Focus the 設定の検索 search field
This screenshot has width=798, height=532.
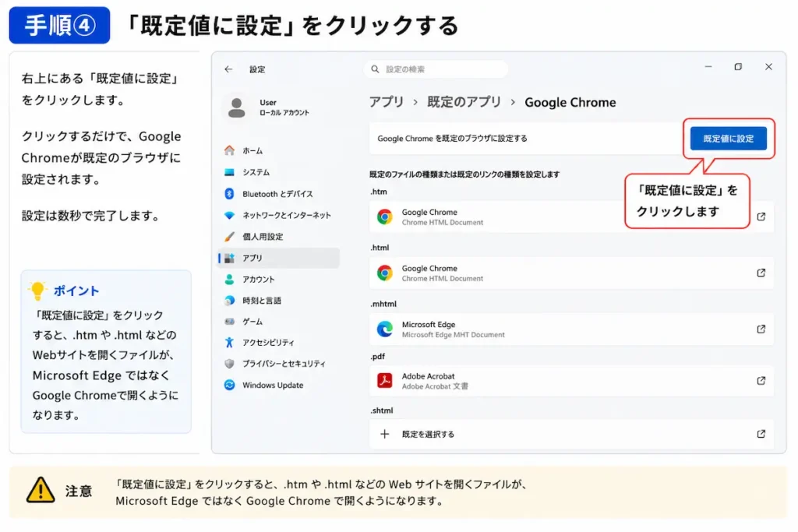coord(436,69)
